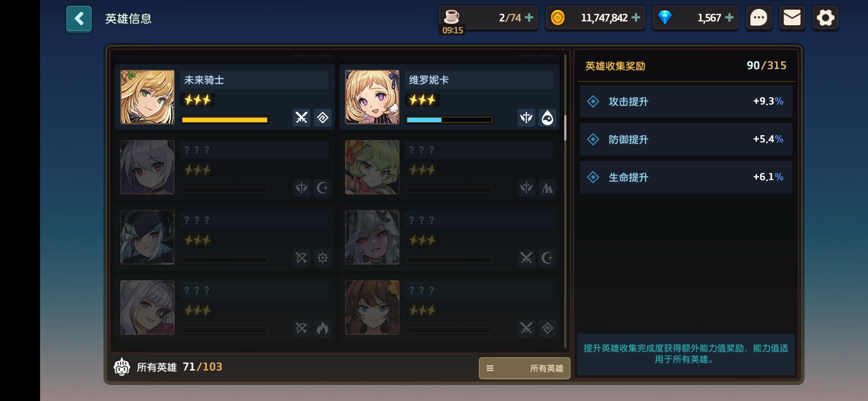This screenshot has width=868, height=401.
Task: Open the mail inbox icon
Action: coord(792,18)
